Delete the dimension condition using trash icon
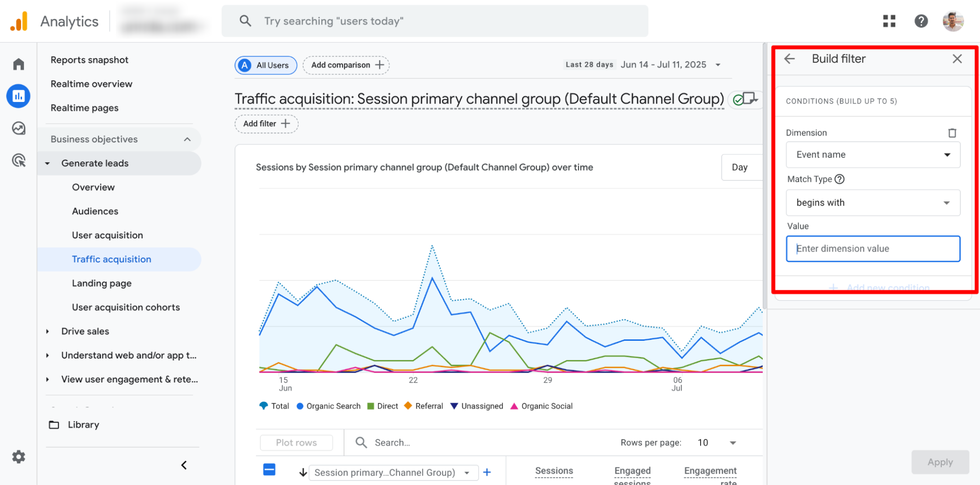The height and width of the screenshot is (485, 980). (x=953, y=132)
